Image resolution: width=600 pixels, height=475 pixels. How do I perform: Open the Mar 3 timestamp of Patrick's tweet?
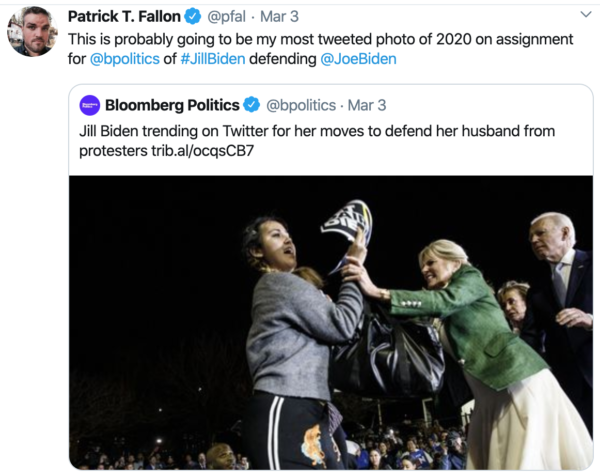pos(282,16)
